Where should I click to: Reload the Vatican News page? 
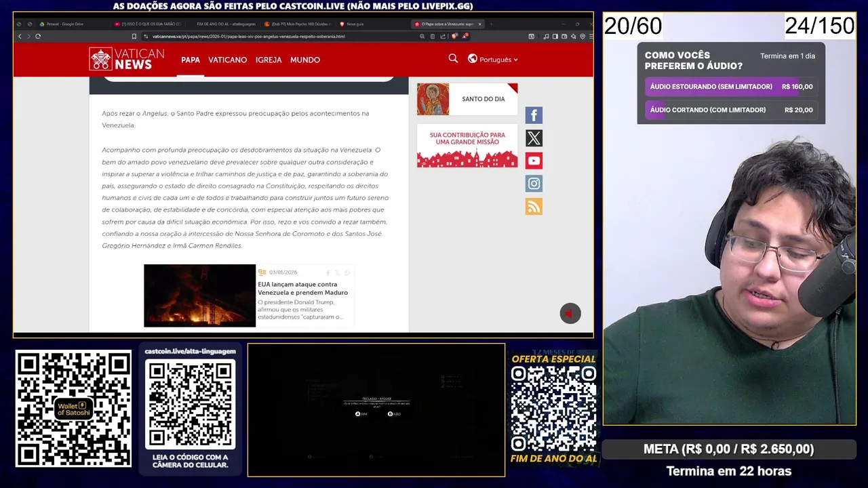pyautogui.click(x=38, y=36)
